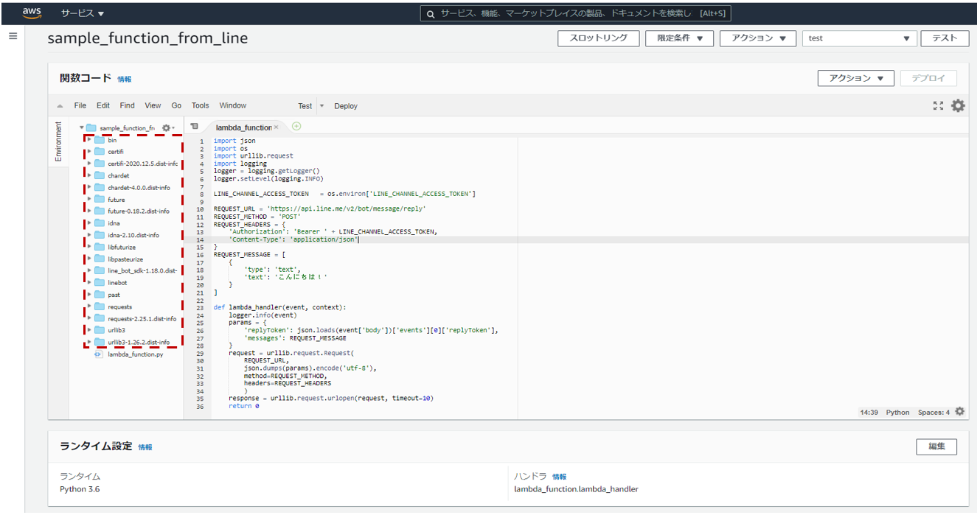This screenshot has height=515, width=980.
Task: Open editor preferences gear in the menu bar
Action: click(958, 105)
